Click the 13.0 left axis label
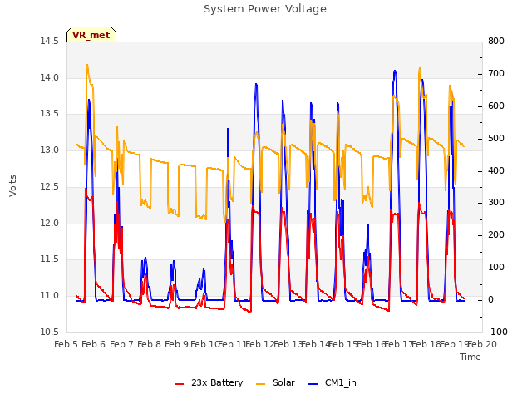 tap(50, 150)
